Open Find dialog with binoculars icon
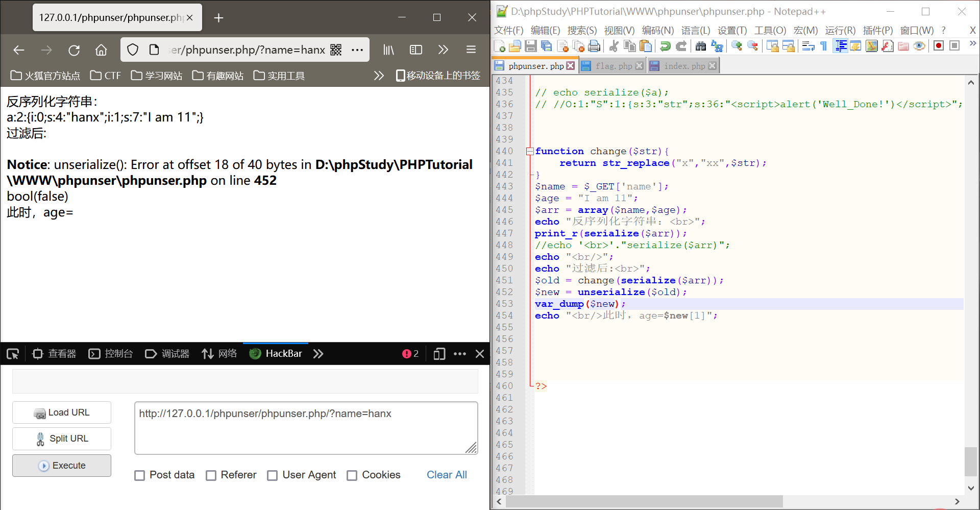Screen dimensions: 980x510 701,46
